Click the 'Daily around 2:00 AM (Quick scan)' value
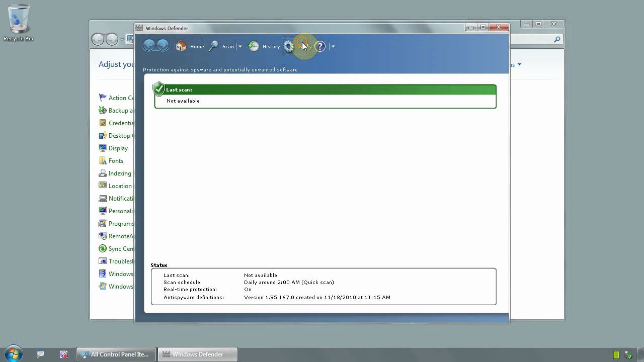 pyautogui.click(x=289, y=283)
